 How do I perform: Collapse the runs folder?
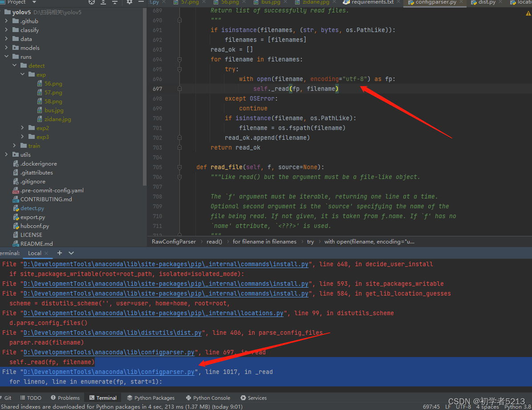pyautogui.click(x=6, y=57)
